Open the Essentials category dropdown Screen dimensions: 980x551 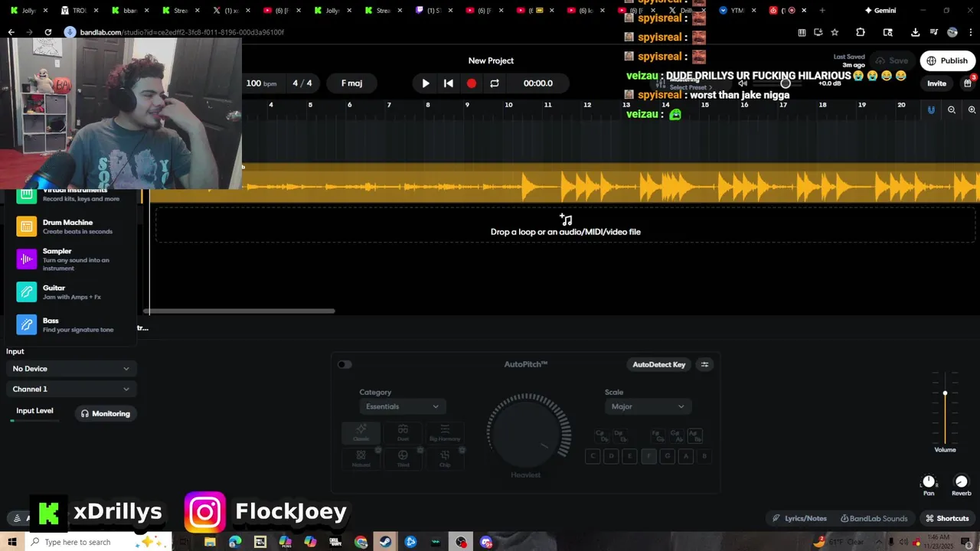[x=402, y=406]
